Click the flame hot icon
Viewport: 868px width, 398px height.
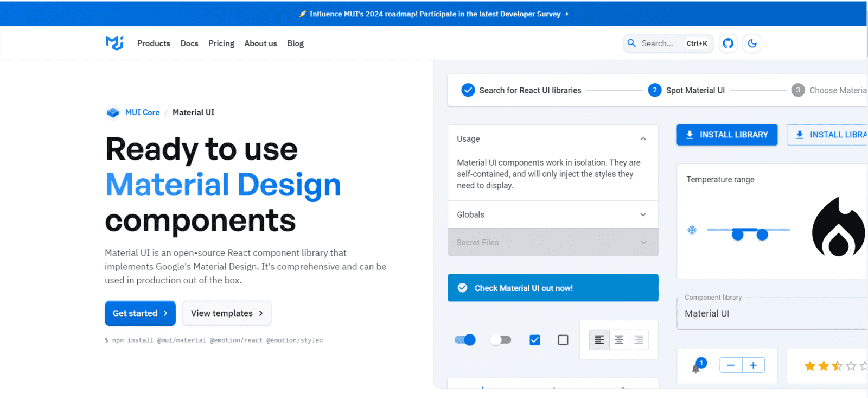(x=839, y=226)
